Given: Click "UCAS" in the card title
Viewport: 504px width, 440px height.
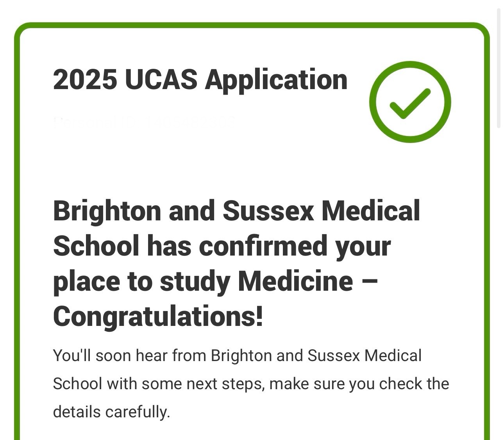Looking at the screenshot, I should (x=161, y=79).
